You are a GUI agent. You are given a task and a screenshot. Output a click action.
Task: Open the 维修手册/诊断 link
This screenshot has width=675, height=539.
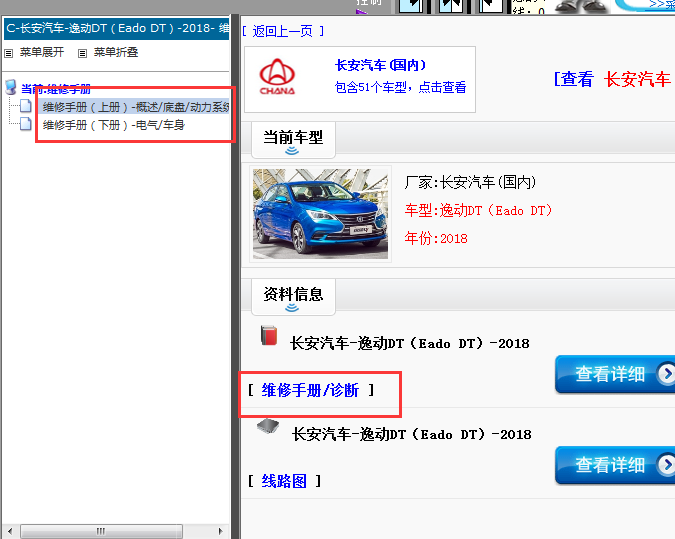[310, 390]
